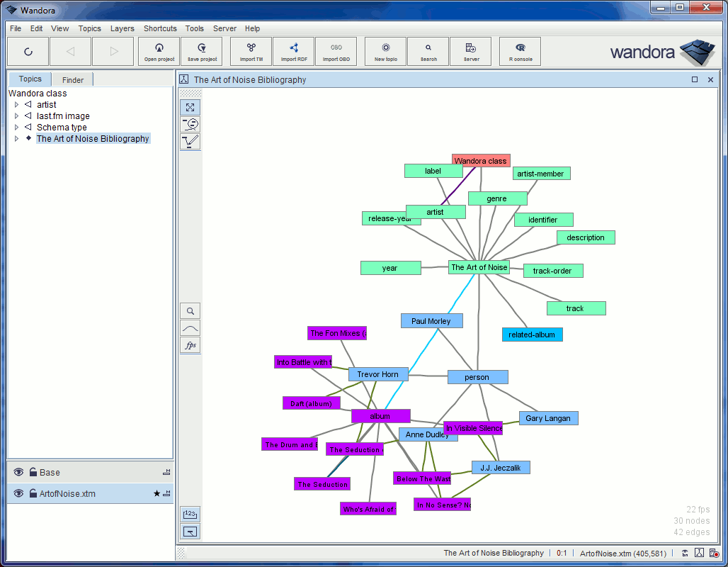This screenshot has width=728, height=567.
Task: Expand the Schema type entry
Action: pyautogui.click(x=16, y=127)
